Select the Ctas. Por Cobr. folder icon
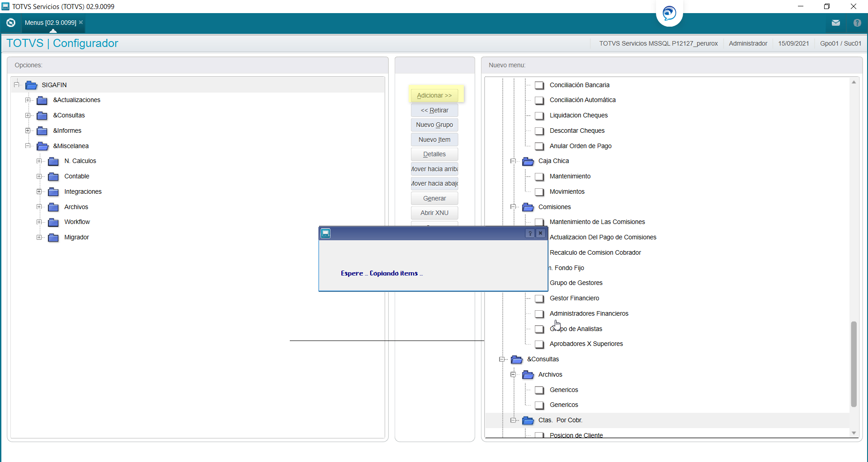868x462 pixels. [x=528, y=420]
